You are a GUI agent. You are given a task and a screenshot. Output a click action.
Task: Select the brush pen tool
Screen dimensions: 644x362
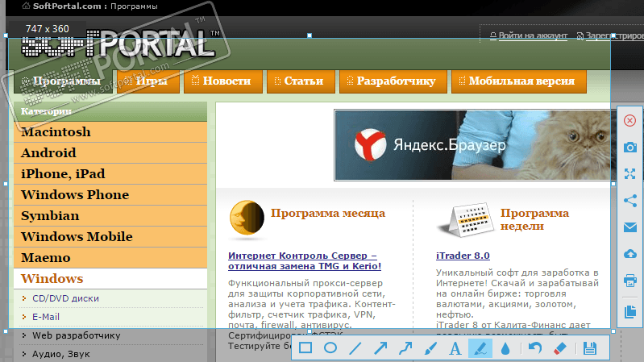pos(430,348)
